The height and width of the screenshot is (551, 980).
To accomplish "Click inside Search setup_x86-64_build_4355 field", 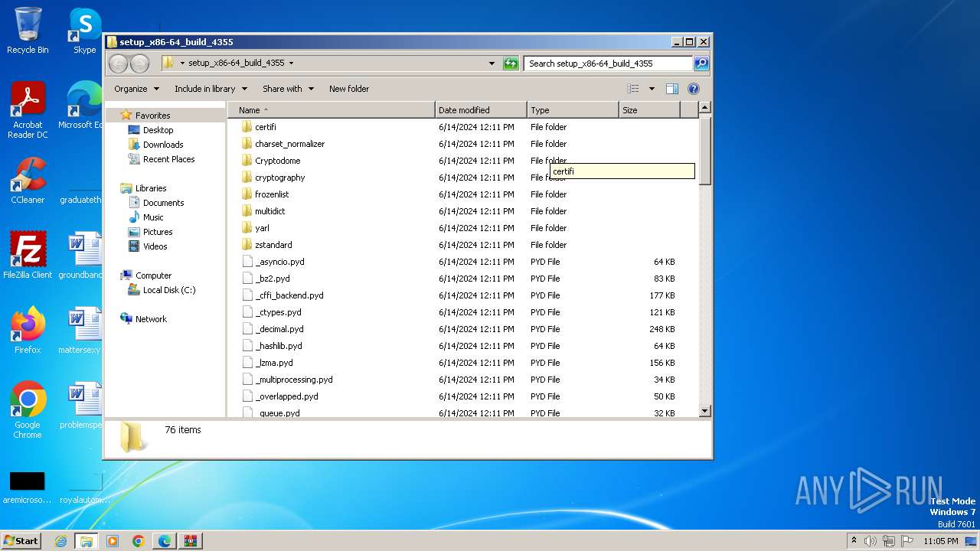I will [x=609, y=64].
